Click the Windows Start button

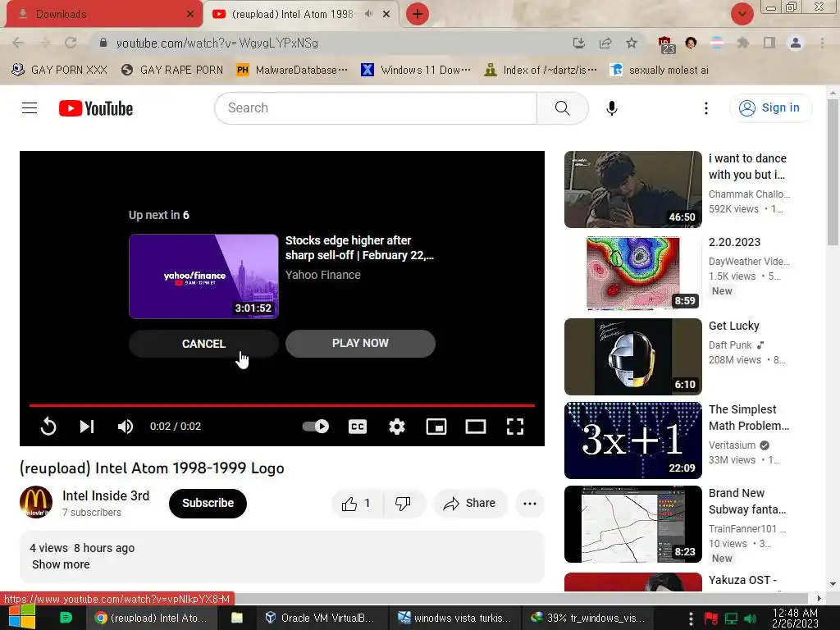point(21,617)
